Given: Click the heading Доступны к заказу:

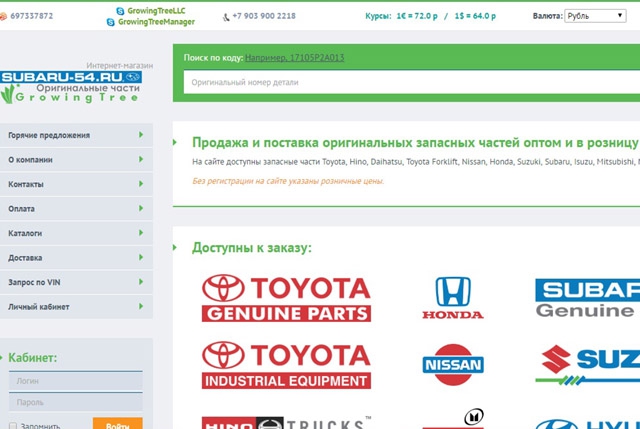Looking at the screenshot, I should tap(252, 248).
